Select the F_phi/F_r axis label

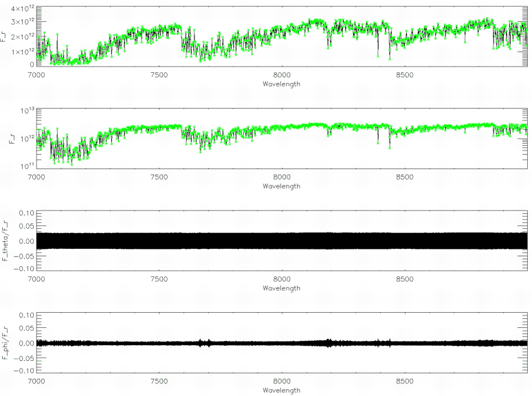point(4,342)
